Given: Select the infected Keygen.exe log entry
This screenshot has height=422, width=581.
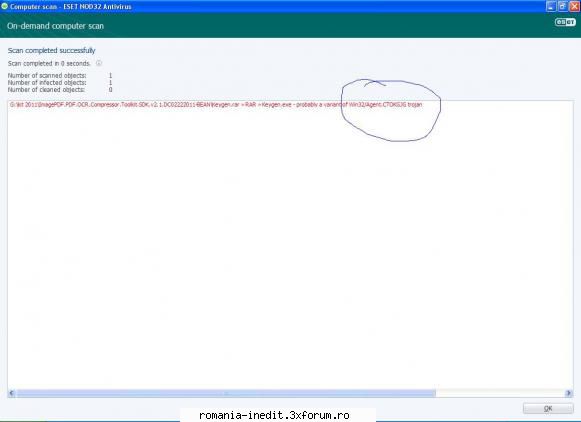Looking at the screenshot, I should pyautogui.click(x=216, y=105).
